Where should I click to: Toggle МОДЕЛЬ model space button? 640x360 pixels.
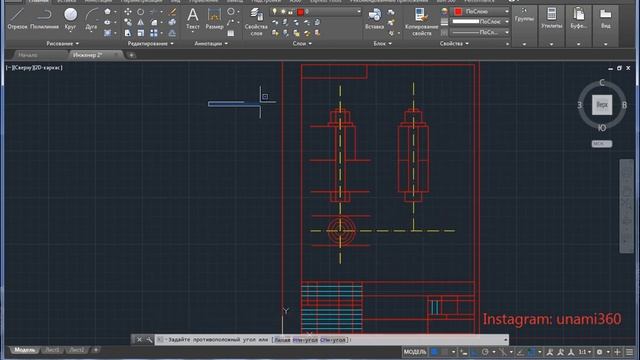(415, 352)
